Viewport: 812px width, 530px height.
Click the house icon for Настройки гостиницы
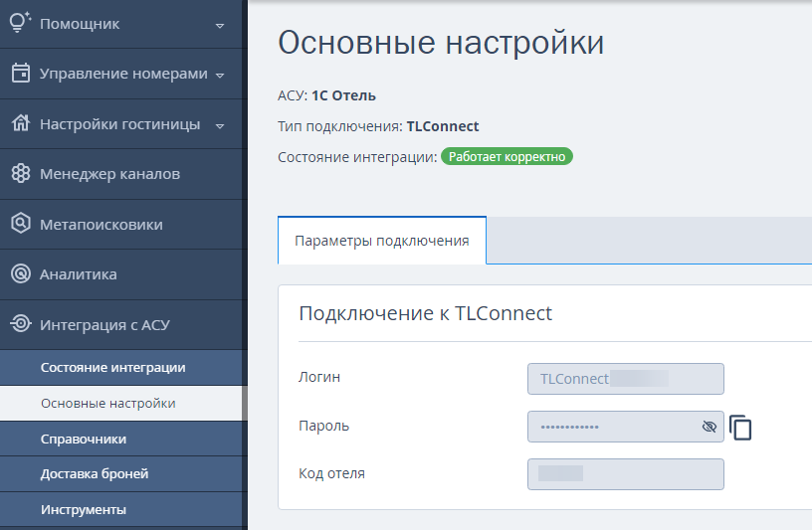coord(21,123)
